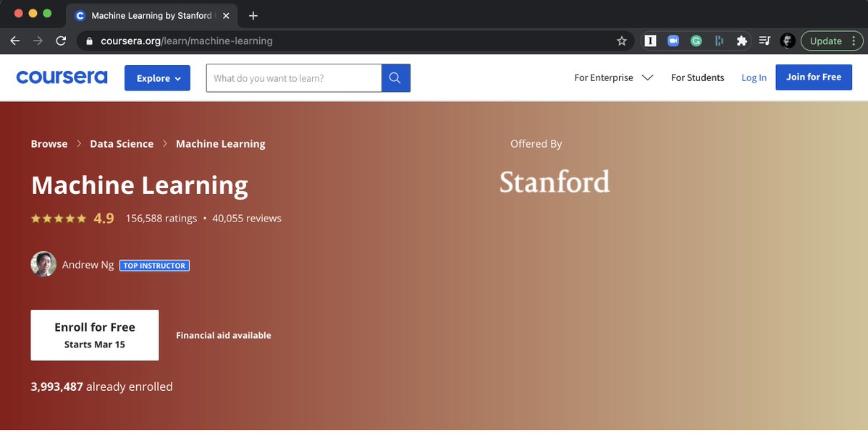Open the Data Science breadcrumb link
This screenshot has height=435, width=868.
pyautogui.click(x=121, y=143)
